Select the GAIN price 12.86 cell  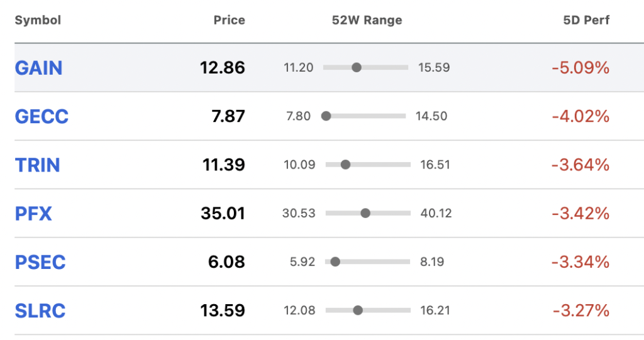222,68
